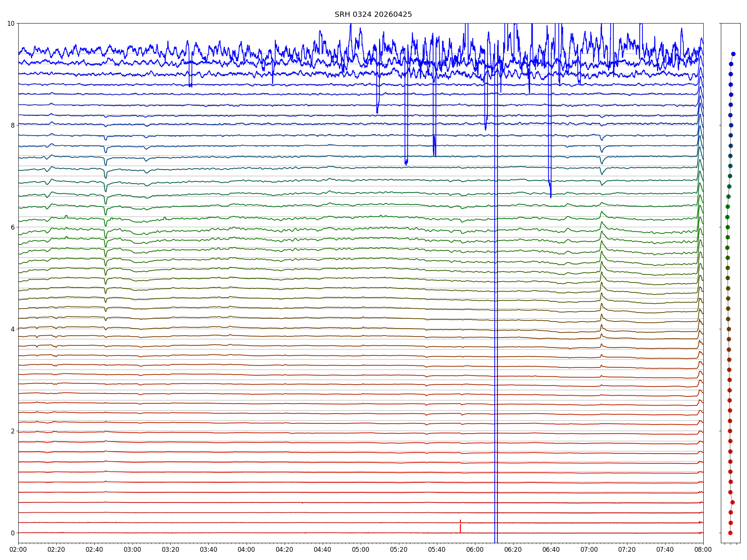Click the y-axis label 10
The height and width of the screenshot is (560, 747).
pos(11,24)
